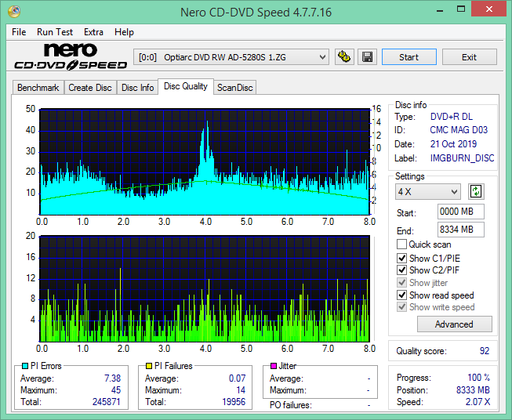Screen dimensions: 512x420
Task: Click the disc ID CMC MAG D03
Action: pyautogui.click(x=459, y=130)
